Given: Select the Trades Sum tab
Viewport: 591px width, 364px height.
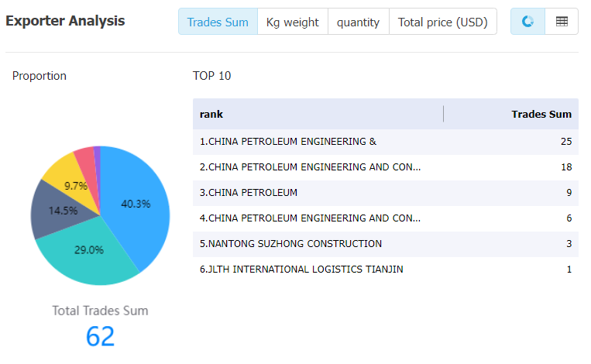Looking at the screenshot, I should pos(218,22).
